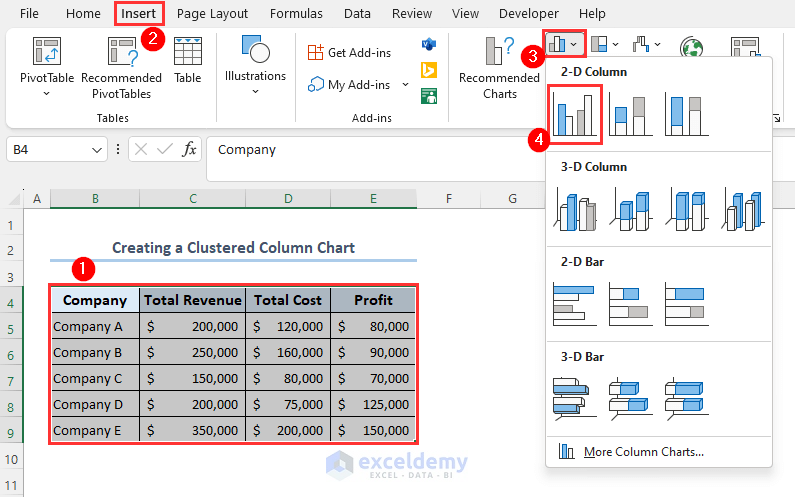Viewport: 795px width, 497px height.
Task: Switch to the Review tab
Action: (412, 14)
